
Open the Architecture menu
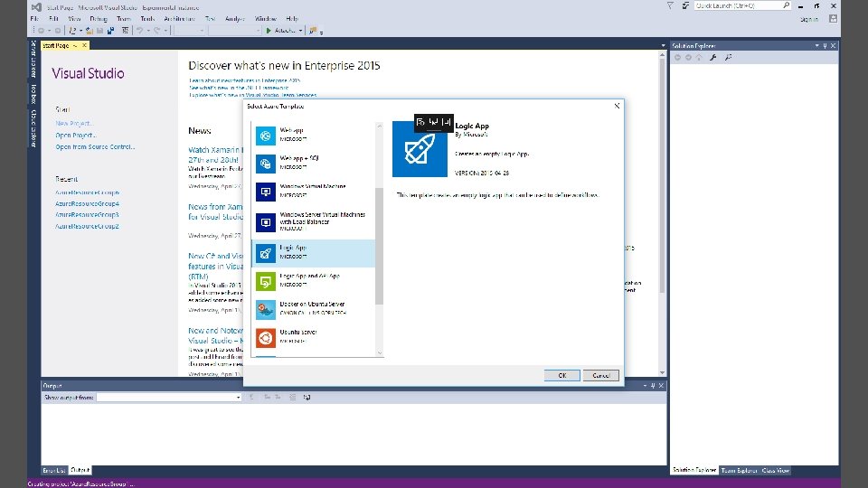(179, 19)
